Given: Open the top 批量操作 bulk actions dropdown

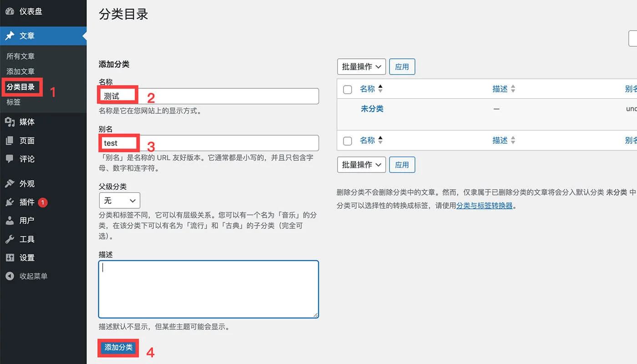Looking at the screenshot, I should click(361, 66).
